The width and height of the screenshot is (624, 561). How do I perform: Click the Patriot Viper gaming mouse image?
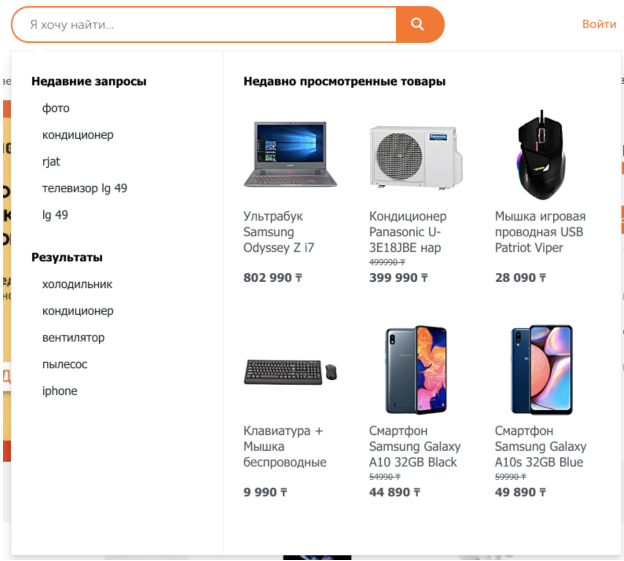tap(541, 155)
